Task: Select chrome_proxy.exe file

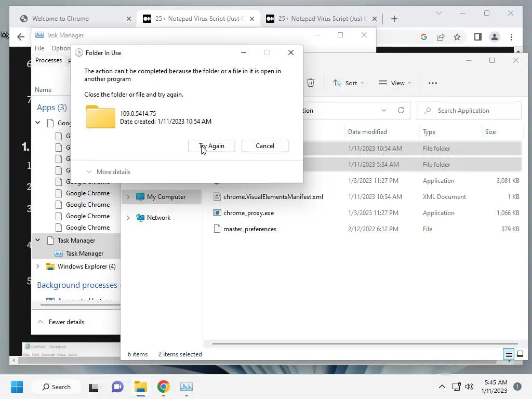Action: point(249,213)
